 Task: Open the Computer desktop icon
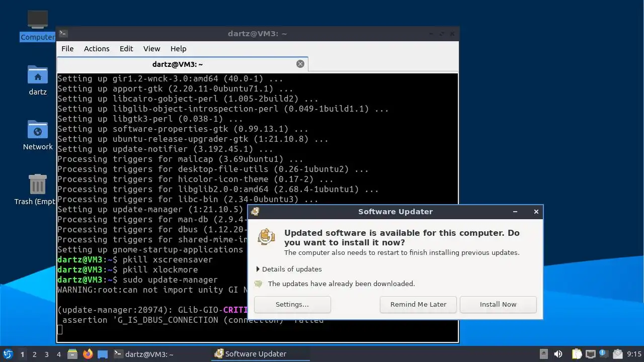pos(38,25)
